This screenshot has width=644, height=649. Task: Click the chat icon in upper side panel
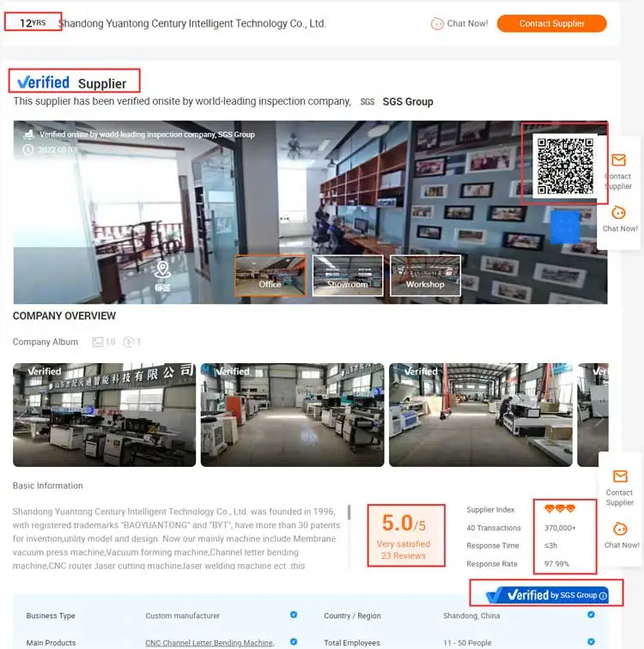(619, 213)
